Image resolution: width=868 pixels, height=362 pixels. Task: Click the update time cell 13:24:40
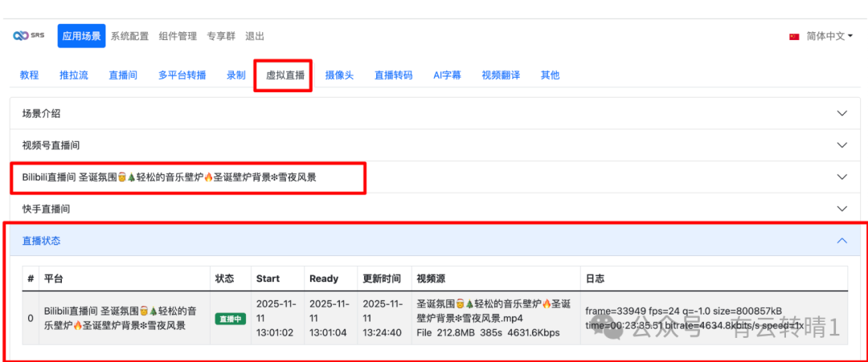click(384, 319)
